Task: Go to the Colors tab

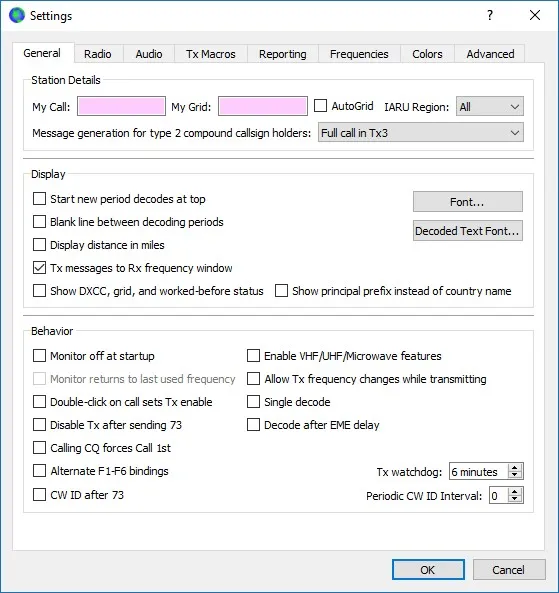Action: point(427,54)
